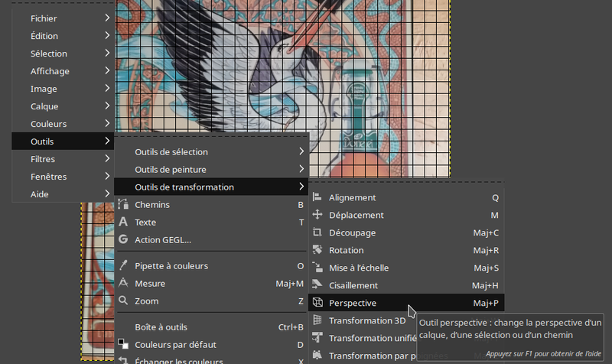This screenshot has width=612, height=364.
Task: Click the Cisaillement shear tool icon
Action: coord(317,285)
